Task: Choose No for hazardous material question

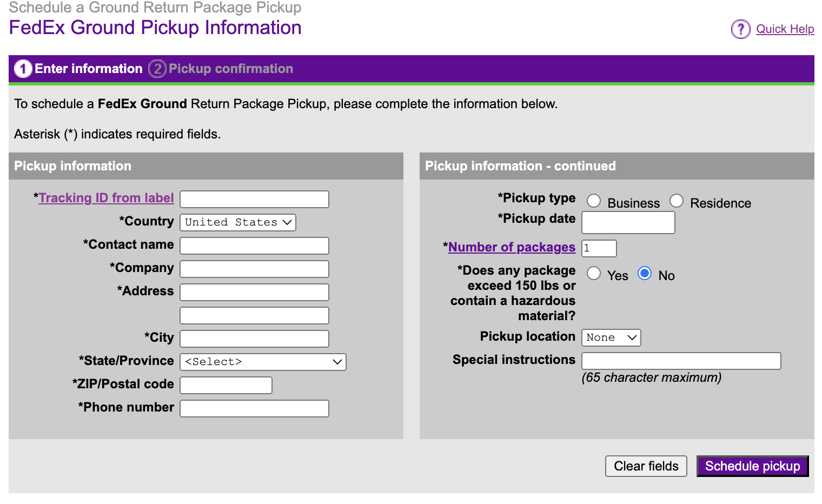Action: point(645,273)
